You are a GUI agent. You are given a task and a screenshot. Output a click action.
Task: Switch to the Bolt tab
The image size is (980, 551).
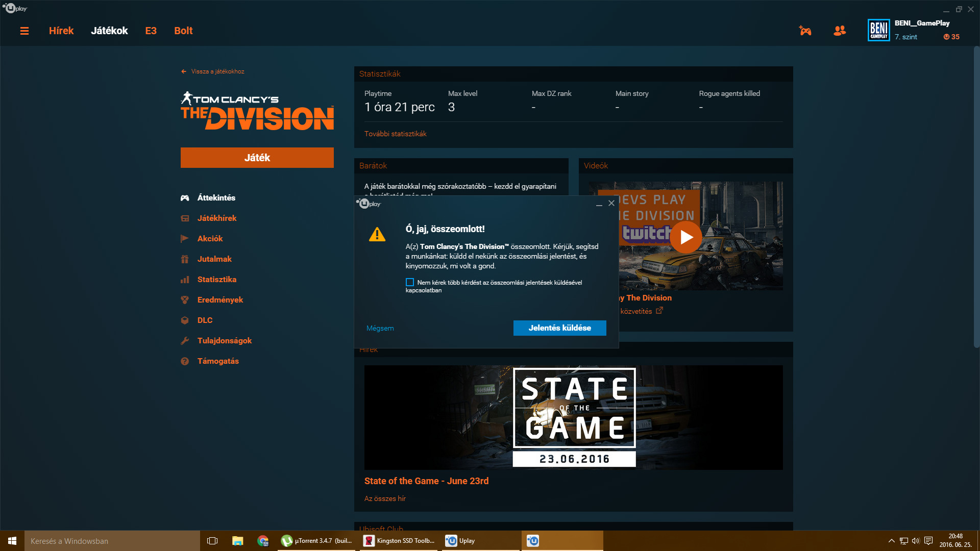point(183,31)
